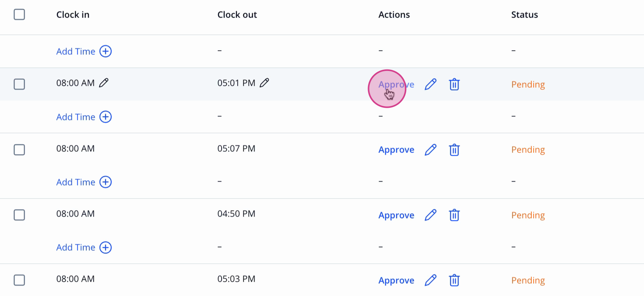Select the checkbox for the 05:07 PM row

[x=19, y=150]
